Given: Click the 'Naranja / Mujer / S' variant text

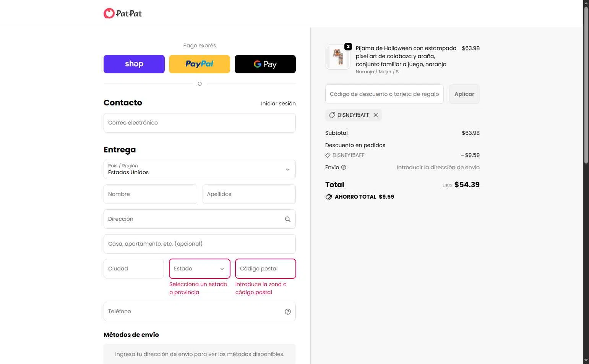Looking at the screenshot, I should 377,72.
